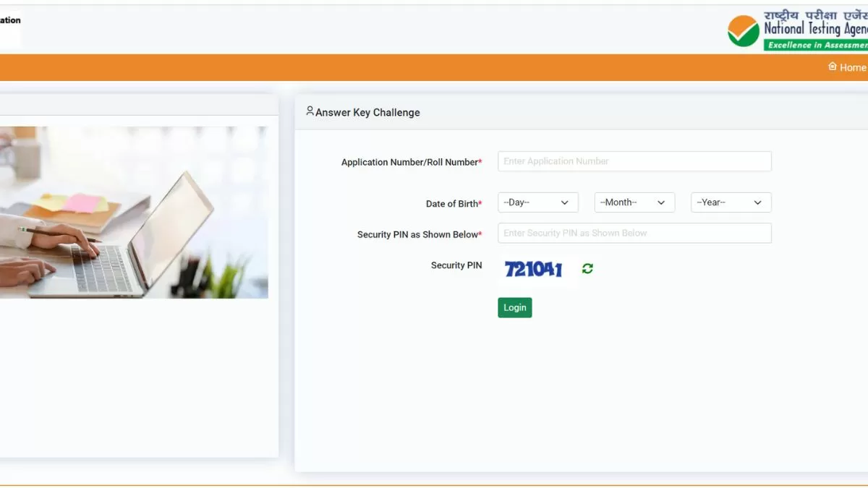This screenshot has height=488, width=868.
Task: Click the Date of Birth label
Action: coord(453,204)
